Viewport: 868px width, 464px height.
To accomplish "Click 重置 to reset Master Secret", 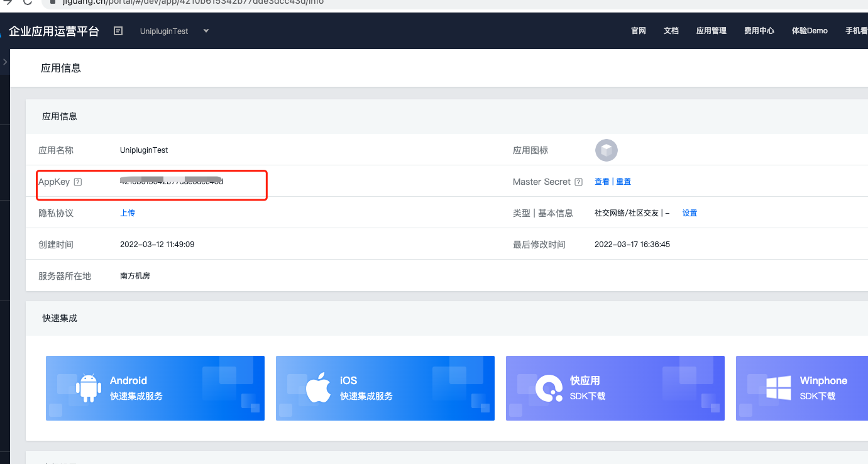I will (622, 181).
